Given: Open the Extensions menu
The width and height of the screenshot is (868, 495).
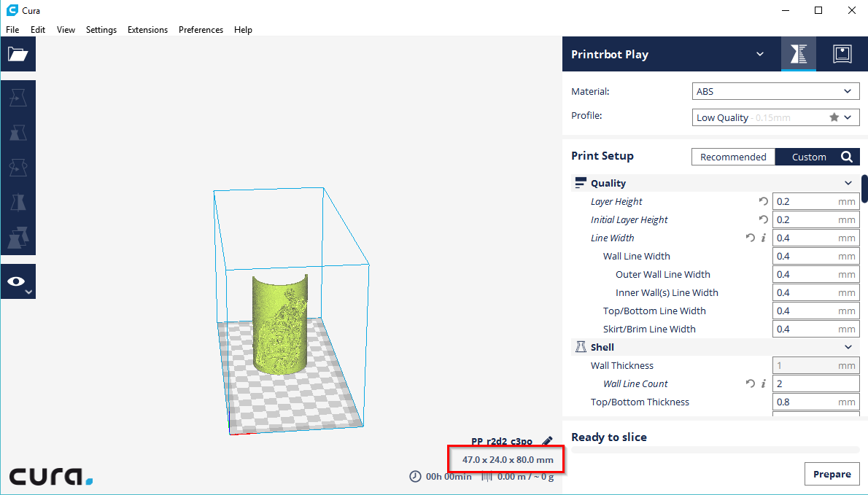Looking at the screenshot, I should [x=147, y=30].
